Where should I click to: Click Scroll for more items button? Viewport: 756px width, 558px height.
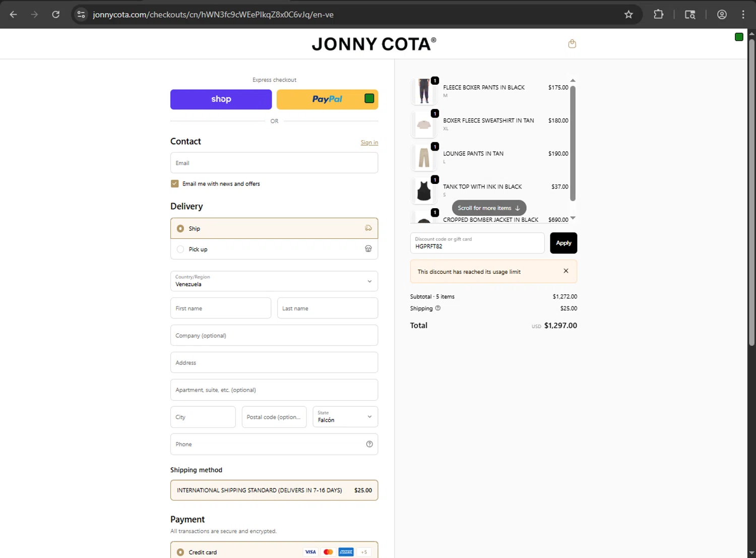pos(489,208)
